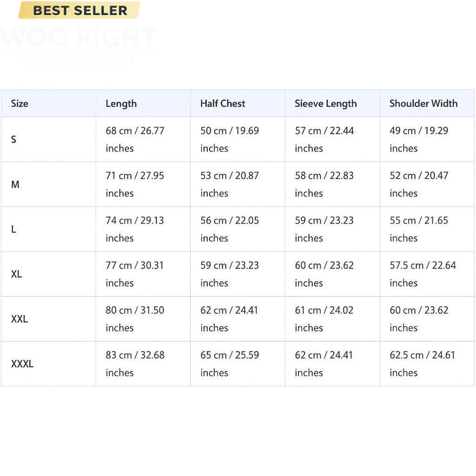The width and height of the screenshot is (476, 476).
Task: Click the 59 cm sleeve length cell for L
Action: [x=332, y=229]
